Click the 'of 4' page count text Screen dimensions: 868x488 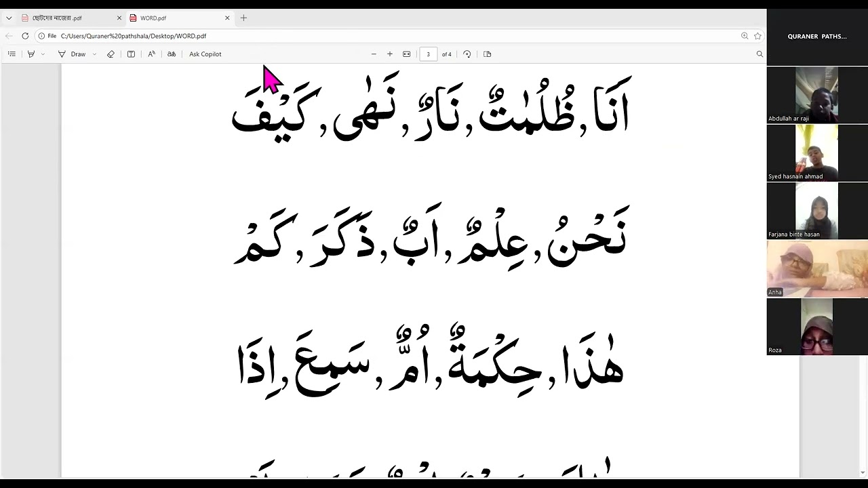[447, 54]
